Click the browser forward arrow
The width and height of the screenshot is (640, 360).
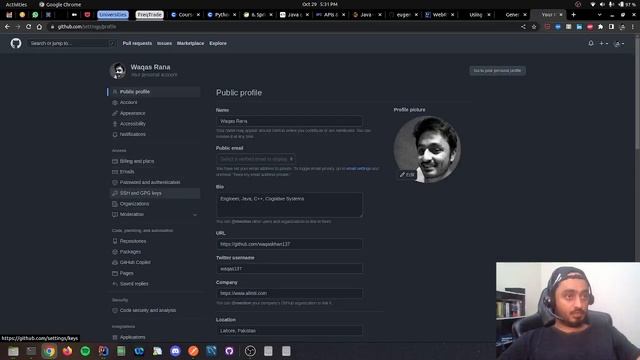18,27
